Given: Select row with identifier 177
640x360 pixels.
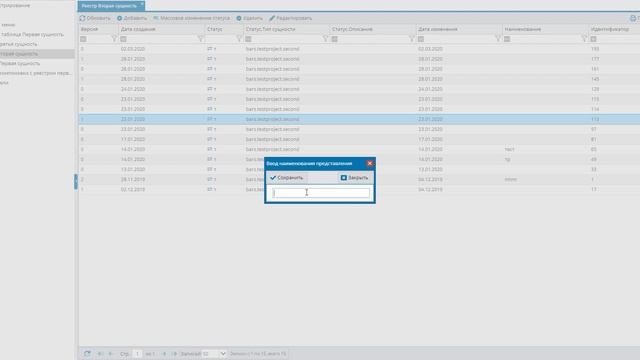Looking at the screenshot, I should coord(359,59).
